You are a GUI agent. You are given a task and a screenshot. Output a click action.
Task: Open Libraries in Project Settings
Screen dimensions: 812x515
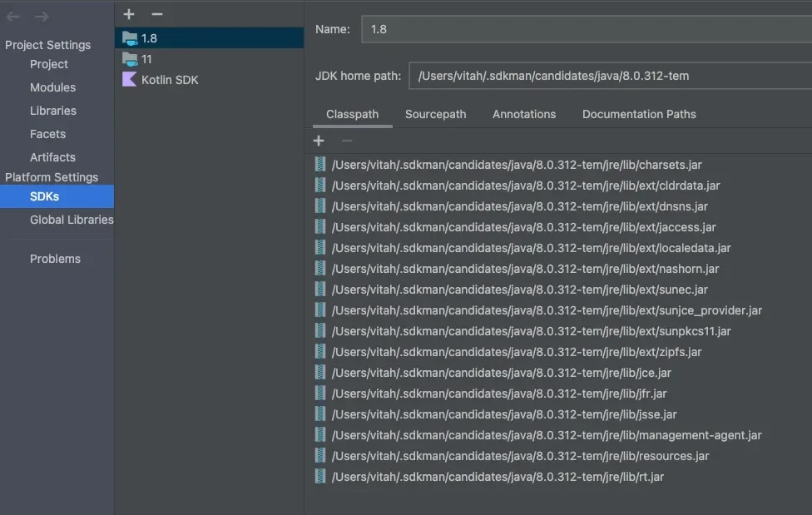53,111
